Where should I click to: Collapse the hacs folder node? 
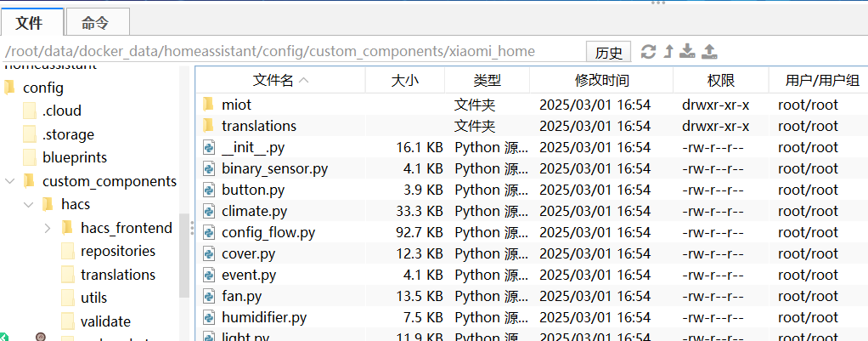tap(29, 205)
